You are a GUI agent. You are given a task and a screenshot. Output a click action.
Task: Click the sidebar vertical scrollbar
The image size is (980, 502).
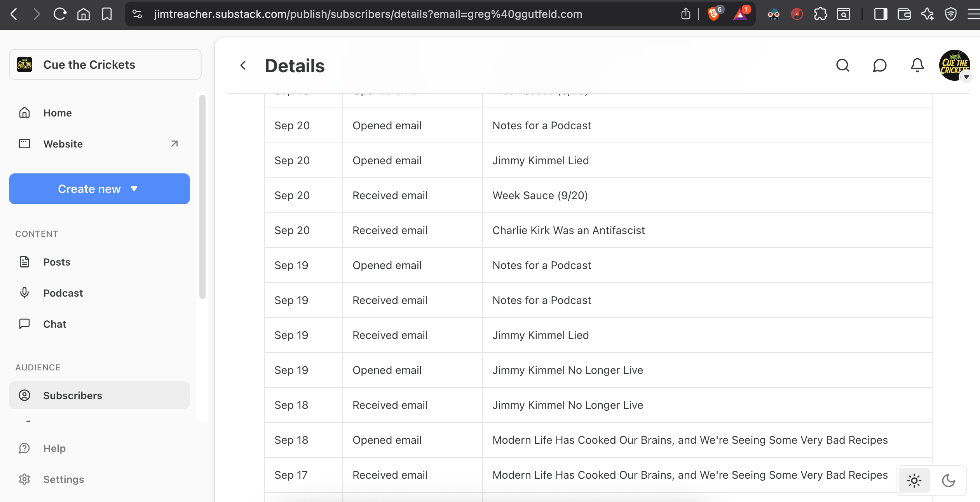[x=202, y=197]
